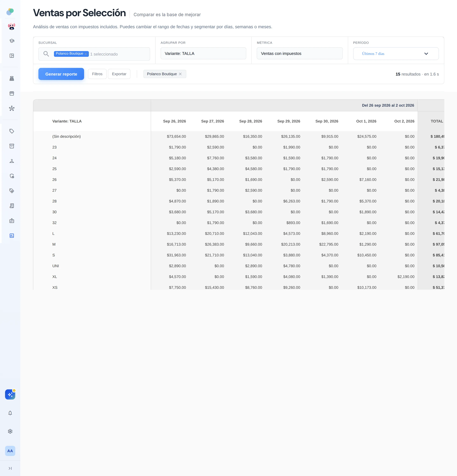The width and height of the screenshot is (457, 476).
Task: Click the $10,173.00 cell in XS row
Action: pos(367,287)
